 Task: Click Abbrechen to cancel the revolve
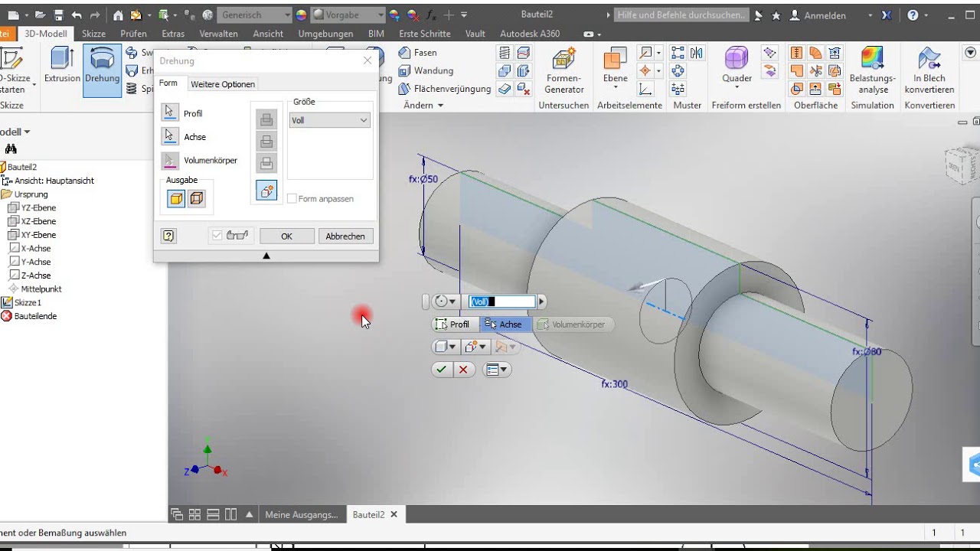point(345,236)
